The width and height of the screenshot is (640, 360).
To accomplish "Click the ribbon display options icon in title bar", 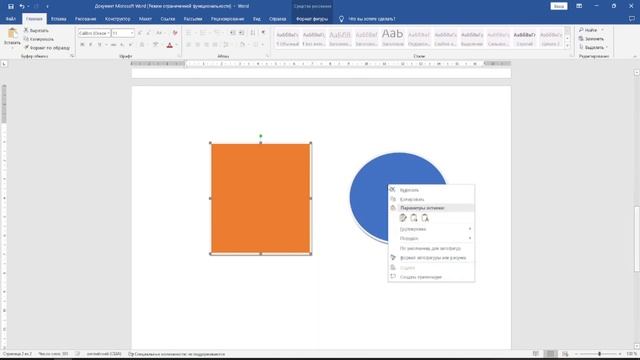I will [579, 6].
